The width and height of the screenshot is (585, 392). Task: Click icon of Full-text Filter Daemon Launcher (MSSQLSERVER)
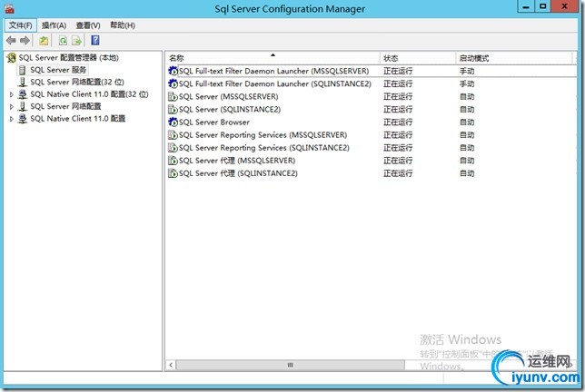[x=173, y=71]
